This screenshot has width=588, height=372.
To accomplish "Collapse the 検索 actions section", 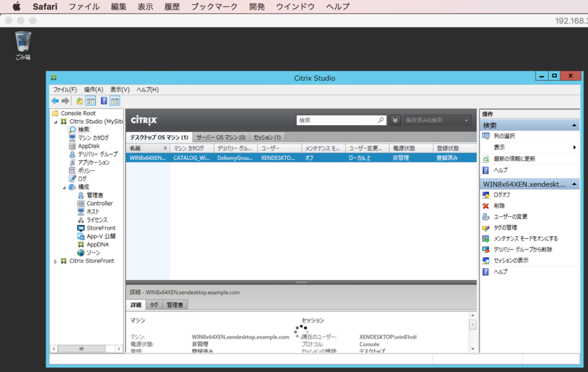I will point(574,125).
